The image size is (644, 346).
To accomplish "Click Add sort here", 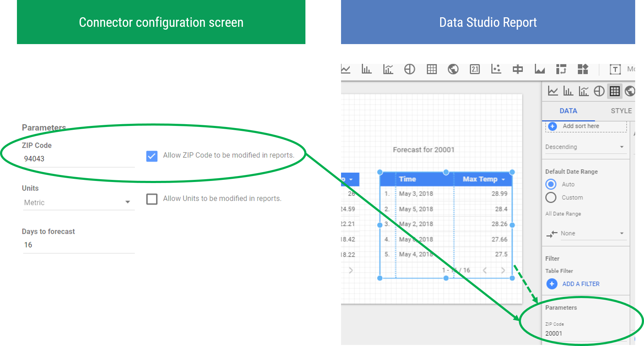I will coord(581,126).
